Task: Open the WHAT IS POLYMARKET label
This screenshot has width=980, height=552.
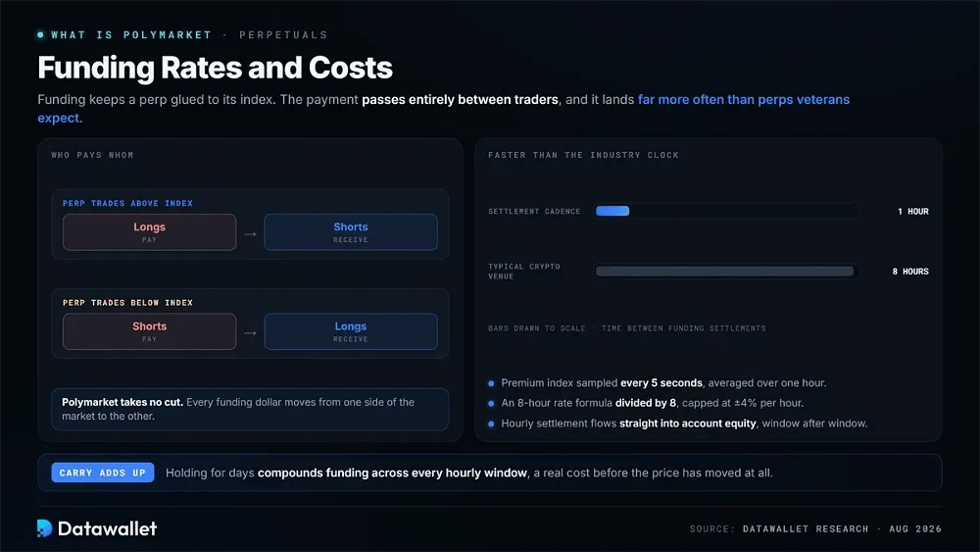Action: click(131, 35)
